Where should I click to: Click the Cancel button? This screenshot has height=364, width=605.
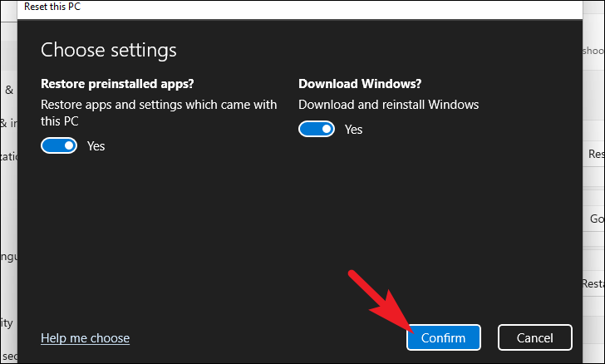[x=535, y=337]
